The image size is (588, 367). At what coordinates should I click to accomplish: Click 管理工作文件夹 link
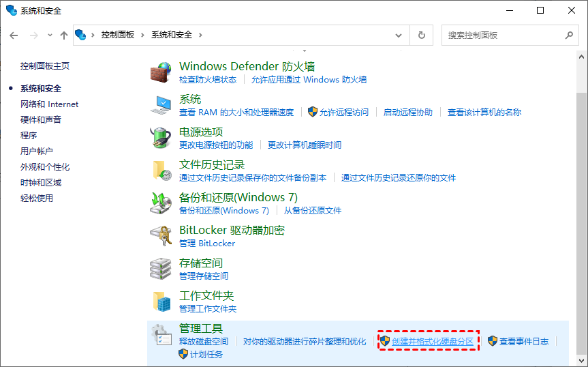click(208, 309)
